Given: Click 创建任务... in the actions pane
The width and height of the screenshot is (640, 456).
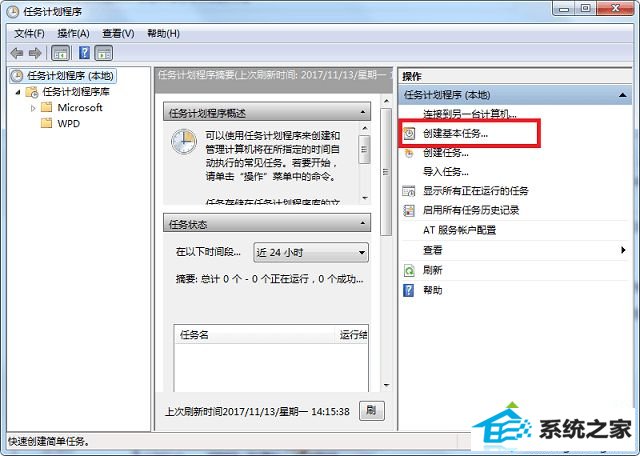Looking at the screenshot, I should click(x=446, y=153).
